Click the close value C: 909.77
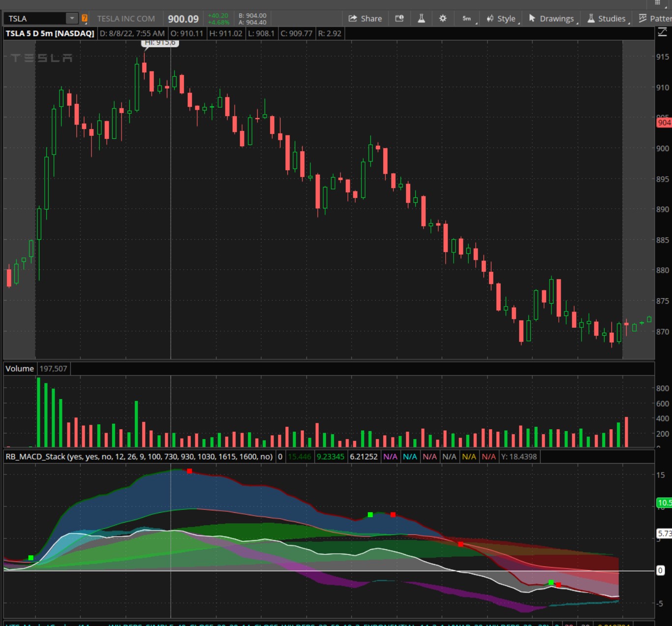 [296, 33]
